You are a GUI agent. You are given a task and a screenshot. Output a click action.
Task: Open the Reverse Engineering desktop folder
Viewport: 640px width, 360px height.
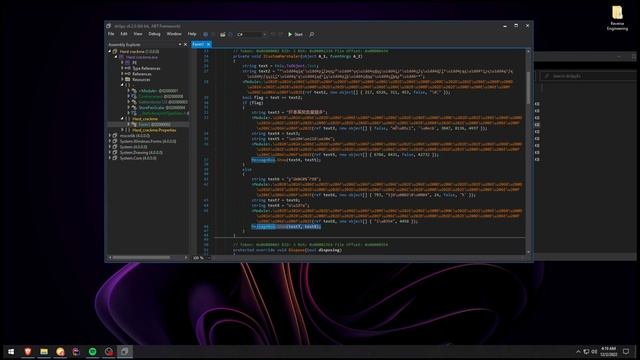[617, 18]
